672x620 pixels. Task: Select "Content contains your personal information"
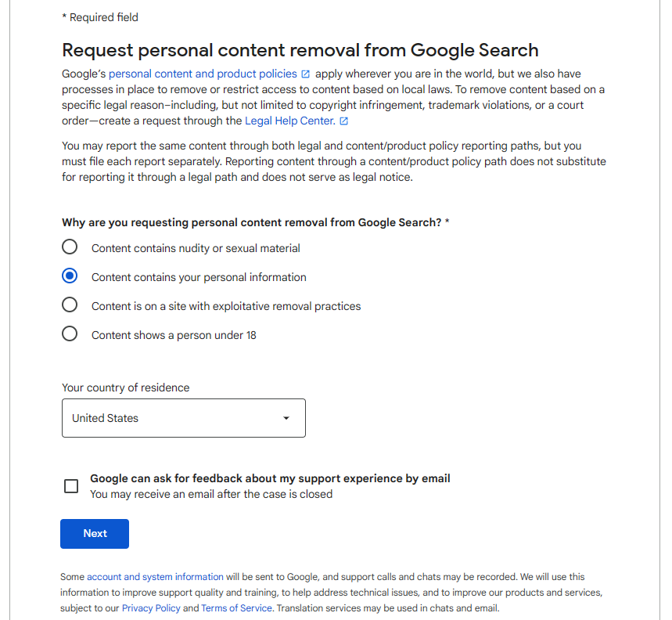pyautogui.click(x=70, y=276)
